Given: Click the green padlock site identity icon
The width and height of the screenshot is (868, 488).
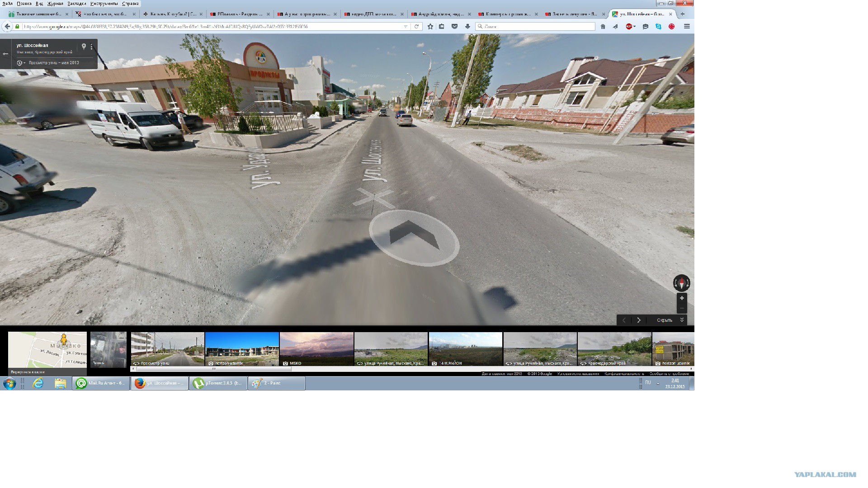Looking at the screenshot, I should point(18,27).
